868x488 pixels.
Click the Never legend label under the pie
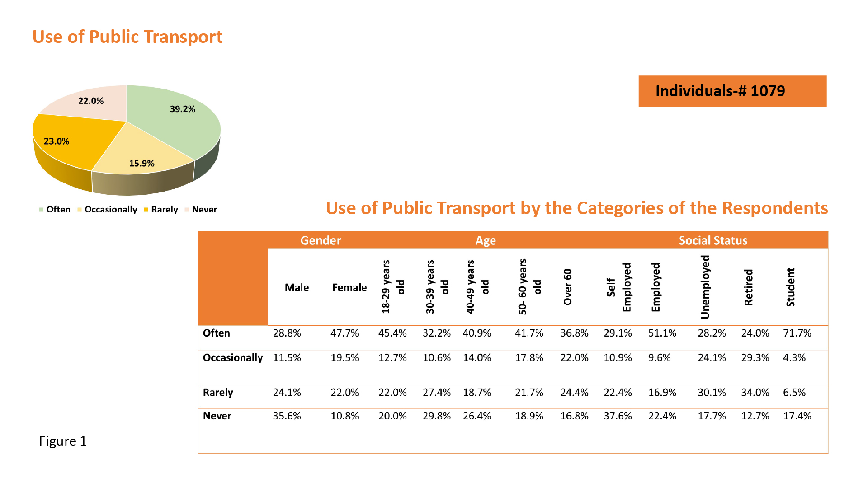(204, 210)
